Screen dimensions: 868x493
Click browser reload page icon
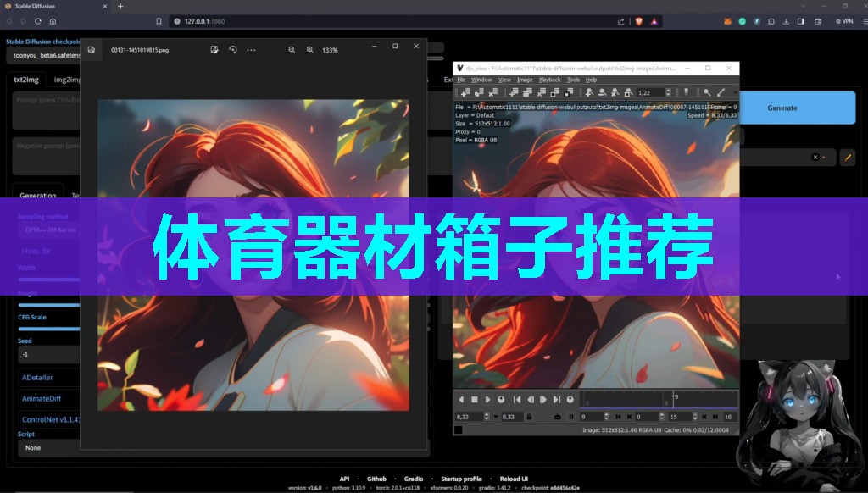click(37, 21)
